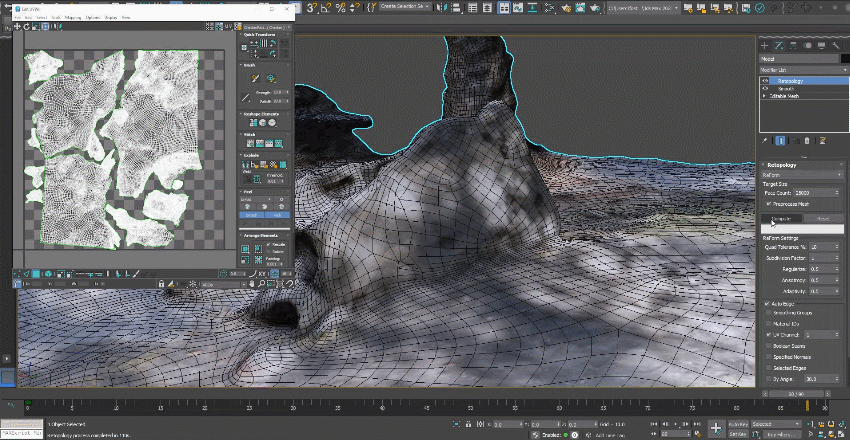Viewport: 850px width, 440px height.
Task: Open the Checker pattern dropdown in UV editor
Action: click(x=265, y=27)
